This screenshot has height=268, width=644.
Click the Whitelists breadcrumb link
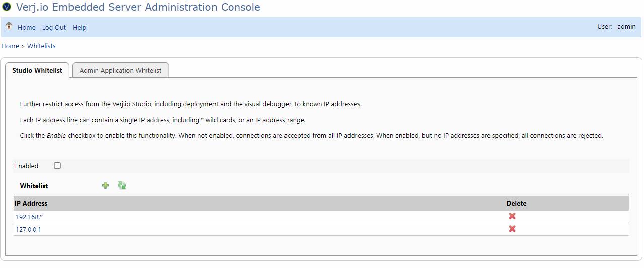(41, 46)
